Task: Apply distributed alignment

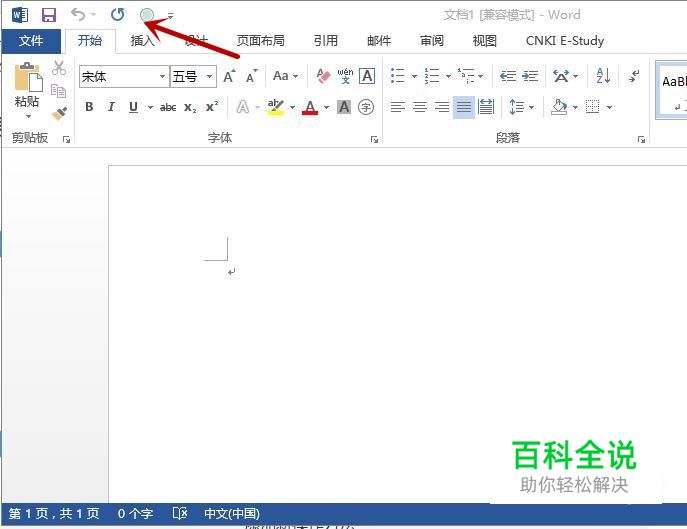Action: coord(486,107)
